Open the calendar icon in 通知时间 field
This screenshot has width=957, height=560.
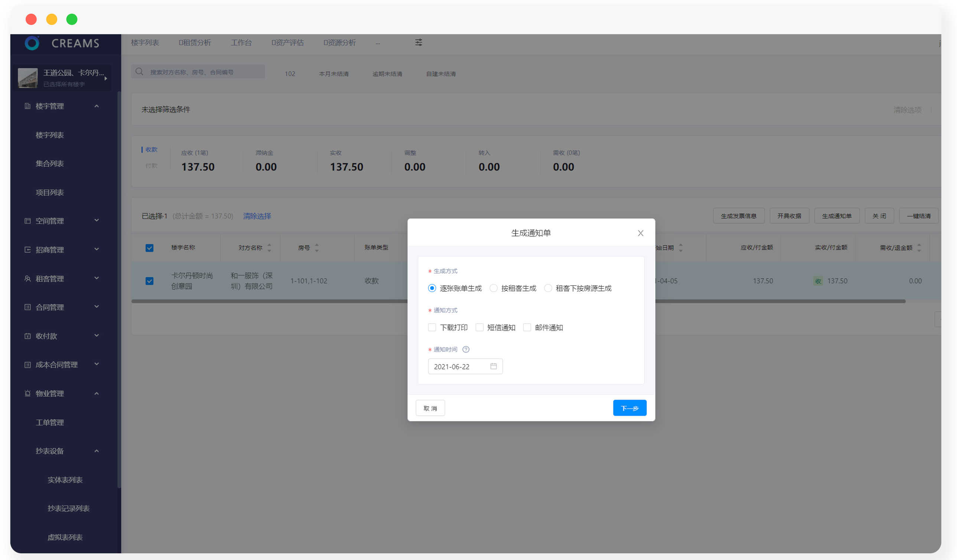pyautogui.click(x=493, y=366)
